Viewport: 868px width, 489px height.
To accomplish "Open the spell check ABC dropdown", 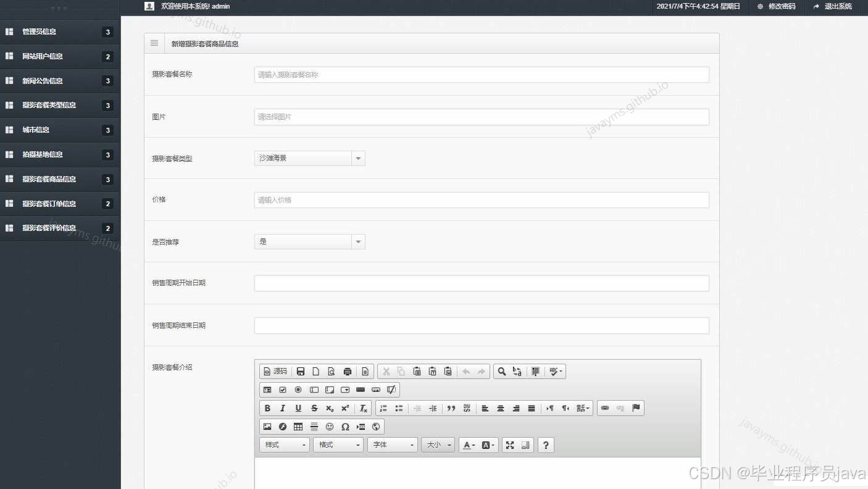I will click(x=556, y=371).
